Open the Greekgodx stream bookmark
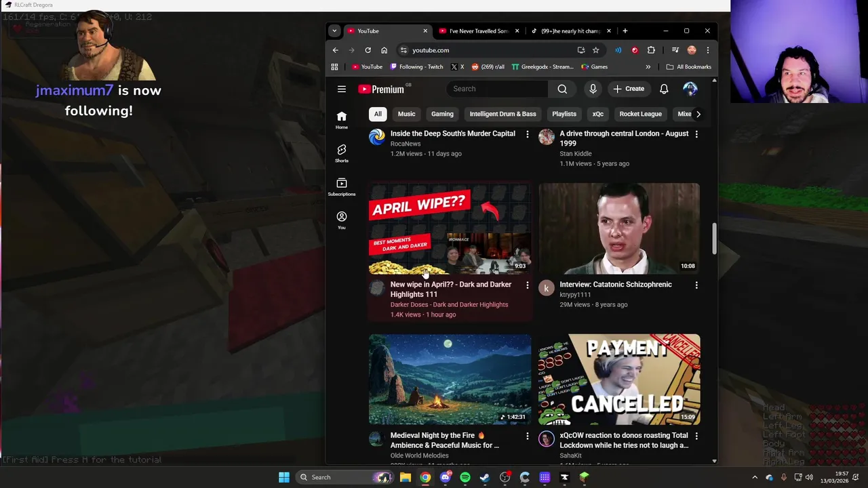 pyautogui.click(x=542, y=67)
